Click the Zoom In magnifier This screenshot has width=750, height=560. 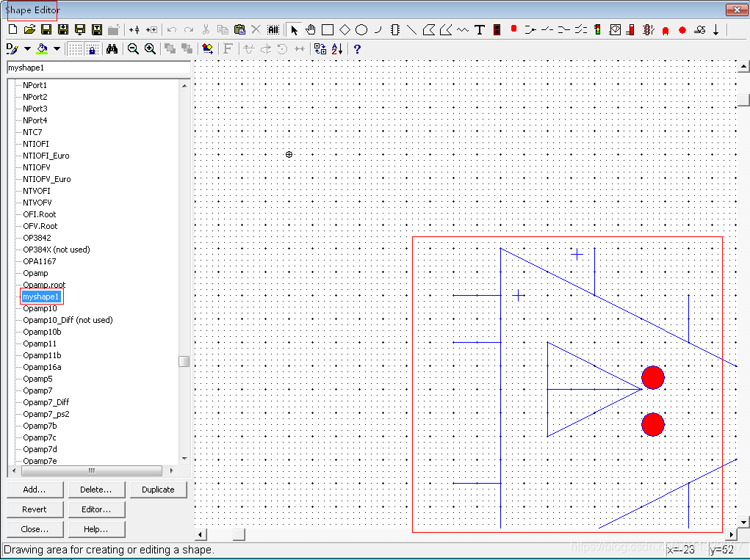pos(150,48)
